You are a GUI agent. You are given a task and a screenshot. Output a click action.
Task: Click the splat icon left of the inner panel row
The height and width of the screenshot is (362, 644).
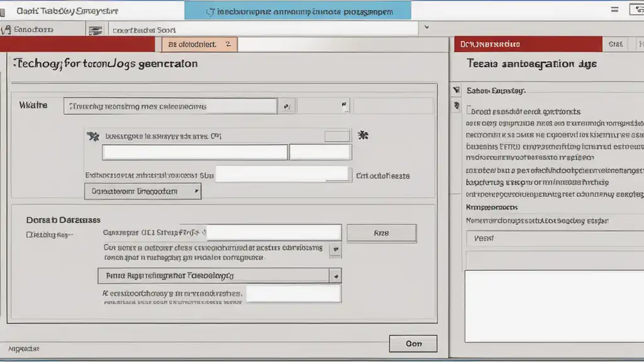(93, 136)
